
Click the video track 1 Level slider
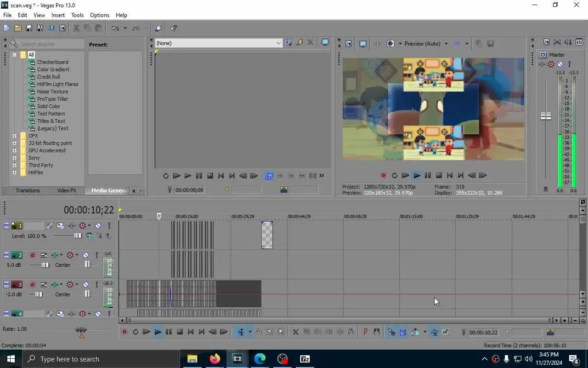[x=78, y=236]
